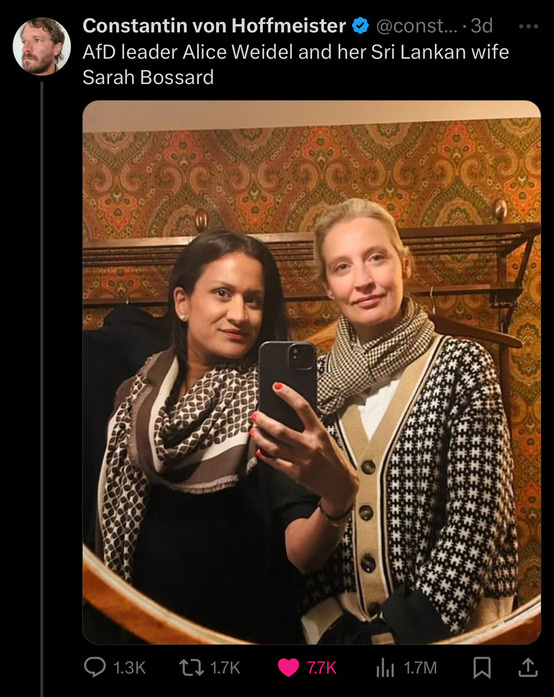Click the 1.3K replies count

pyautogui.click(x=129, y=668)
